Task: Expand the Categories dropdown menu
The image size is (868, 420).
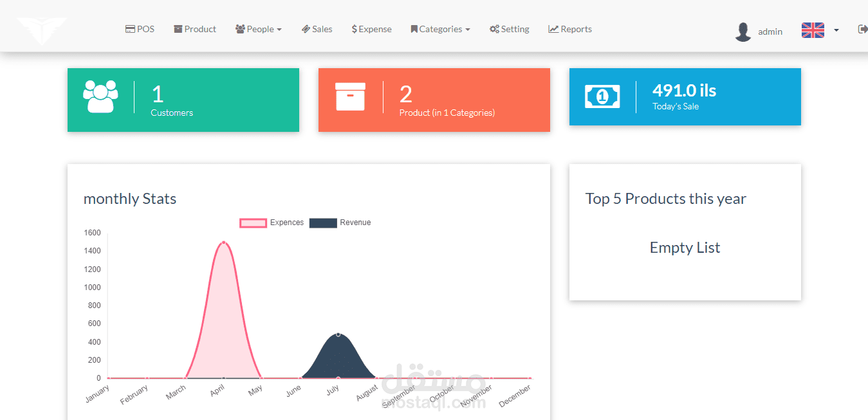Action: (440, 29)
